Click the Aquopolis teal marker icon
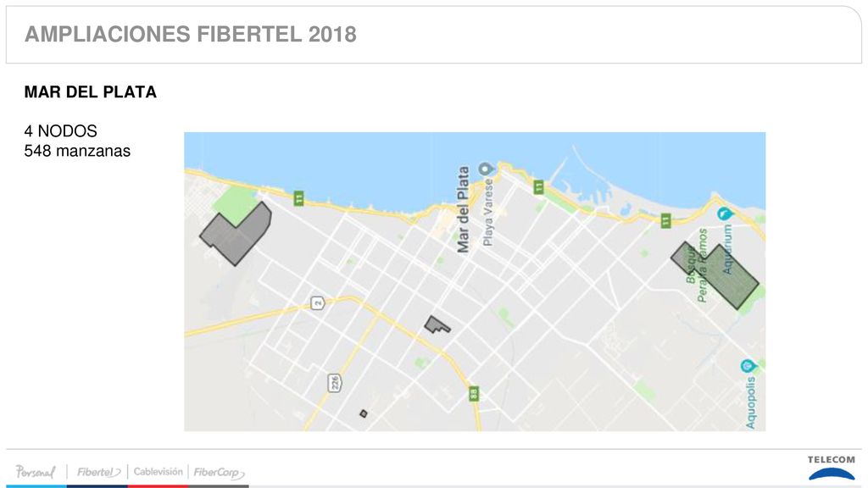The width and height of the screenshot is (868, 488). coord(748,366)
